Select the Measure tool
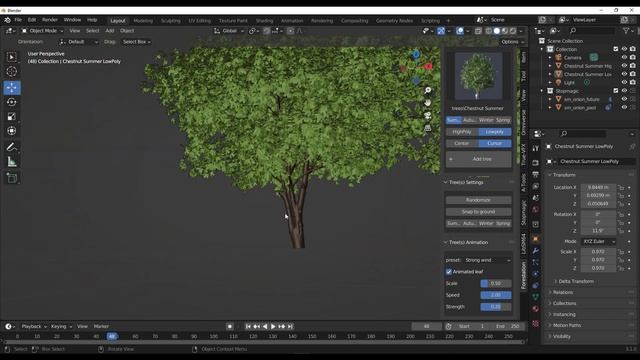The image size is (640, 360). [x=12, y=162]
